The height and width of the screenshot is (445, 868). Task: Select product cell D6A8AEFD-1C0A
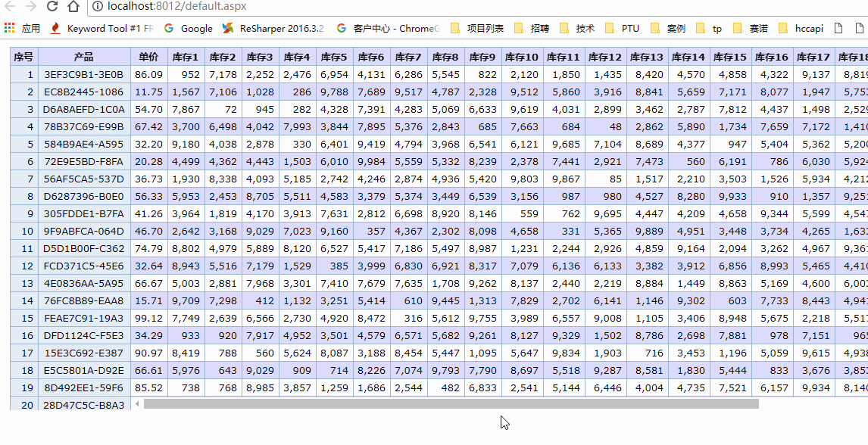coord(84,110)
